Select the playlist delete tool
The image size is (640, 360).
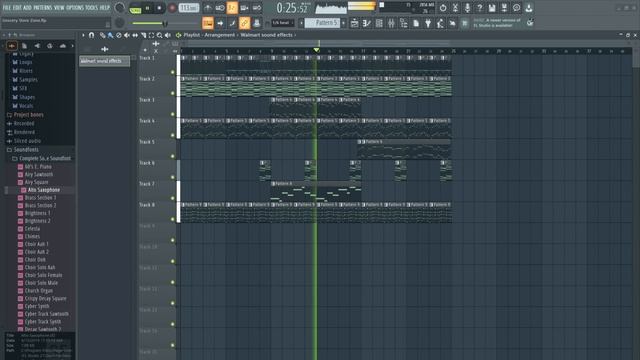(119, 36)
